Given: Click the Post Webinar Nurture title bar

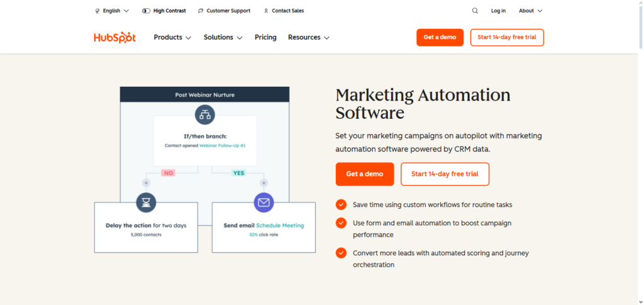Looking at the screenshot, I should (204, 94).
